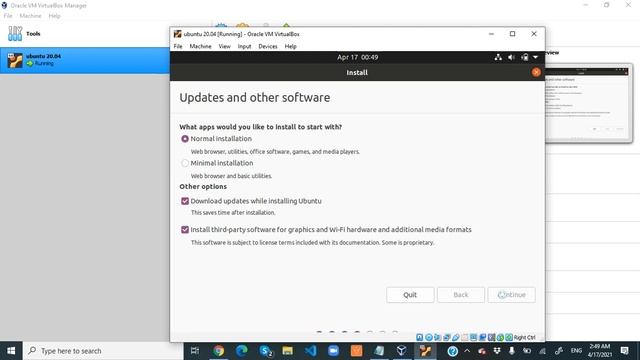The image size is (640, 360).
Task: Click the display settings status icon
Action: (x=473, y=338)
